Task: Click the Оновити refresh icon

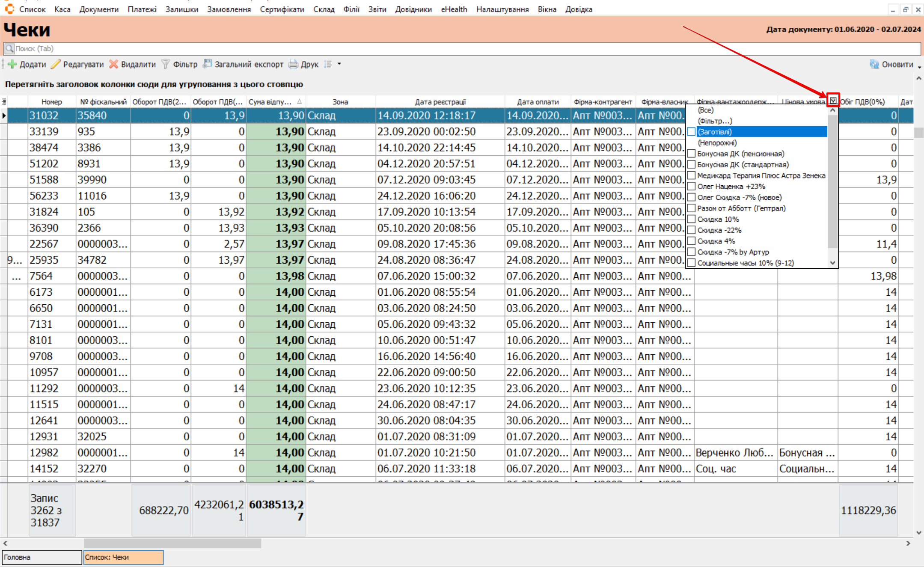Action: coord(874,64)
